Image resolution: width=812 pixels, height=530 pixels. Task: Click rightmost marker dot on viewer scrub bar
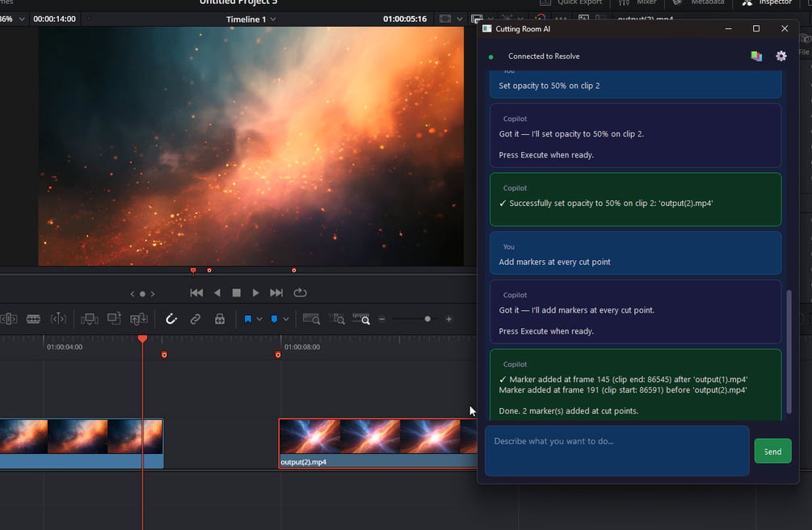pyautogui.click(x=293, y=271)
